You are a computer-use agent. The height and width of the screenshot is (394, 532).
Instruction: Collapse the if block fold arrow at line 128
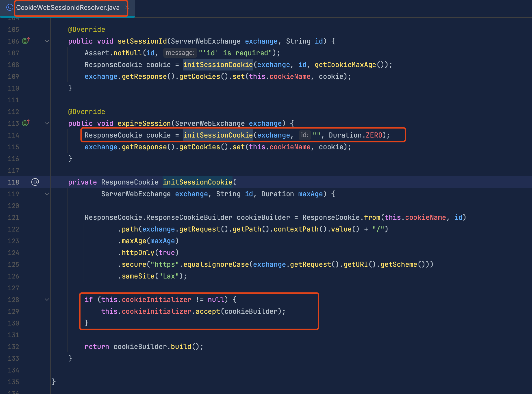tap(47, 300)
